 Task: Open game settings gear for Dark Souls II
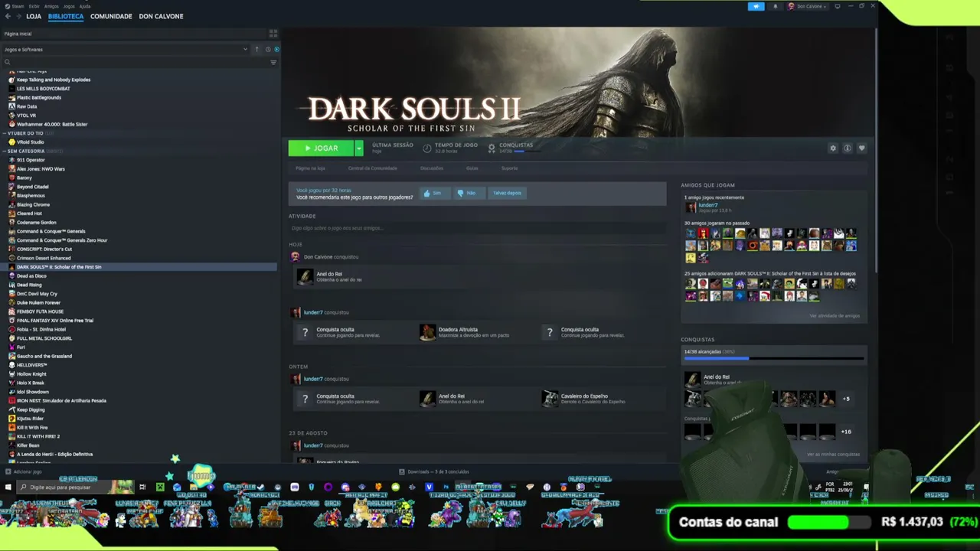(833, 148)
